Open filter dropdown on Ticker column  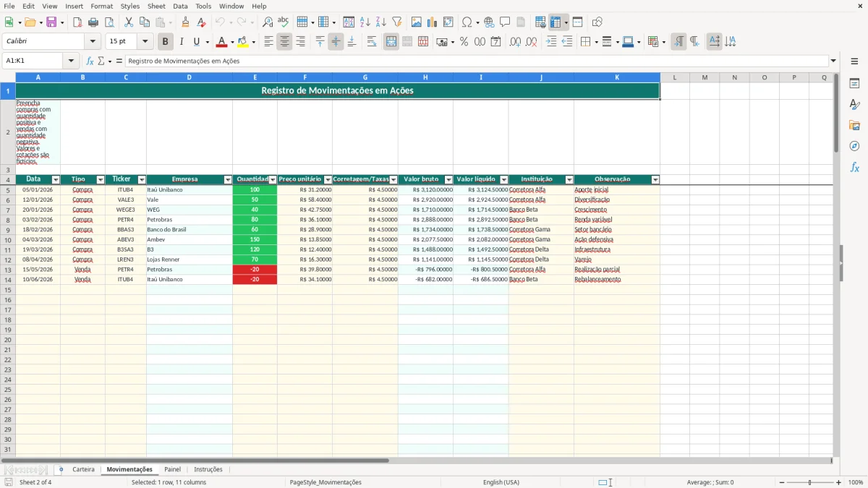click(142, 179)
